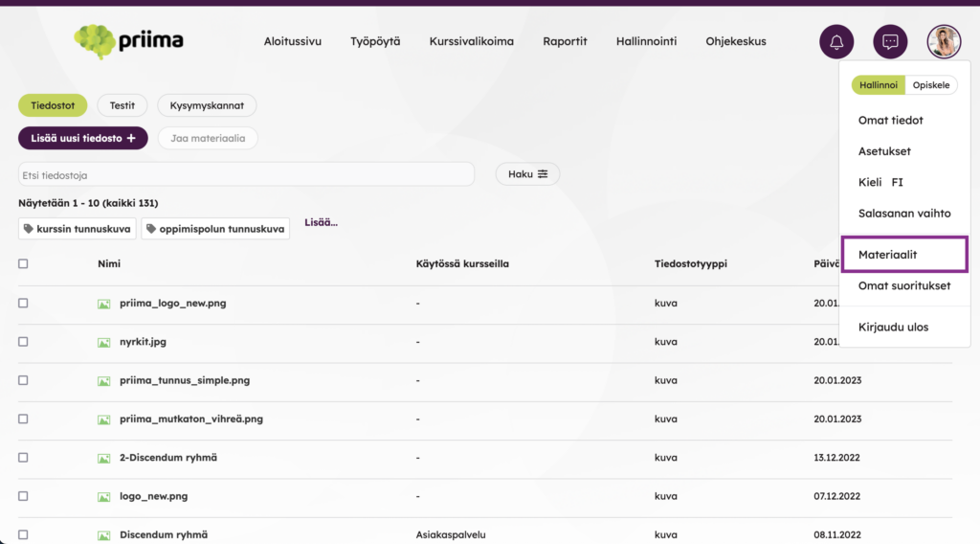980x544 pixels.
Task: Click Jaa materiaalia button
Action: point(208,138)
